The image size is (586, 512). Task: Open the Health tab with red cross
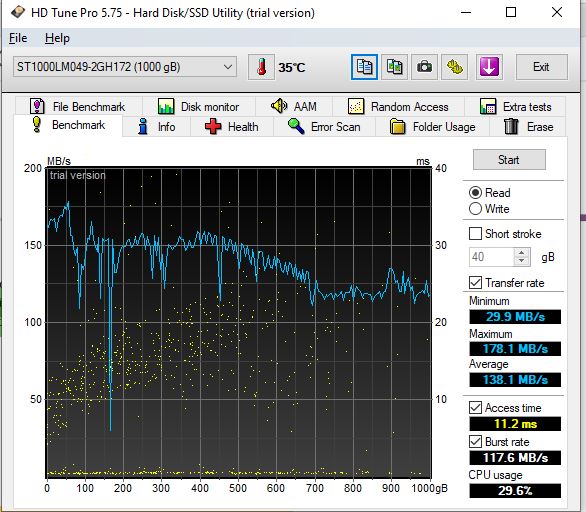232,127
